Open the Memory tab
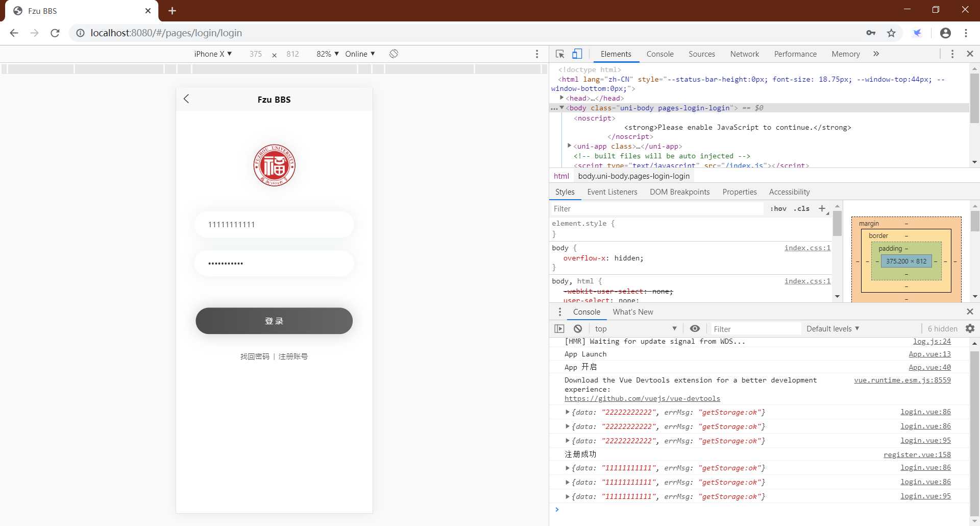The image size is (980, 526). pos(846,54)
